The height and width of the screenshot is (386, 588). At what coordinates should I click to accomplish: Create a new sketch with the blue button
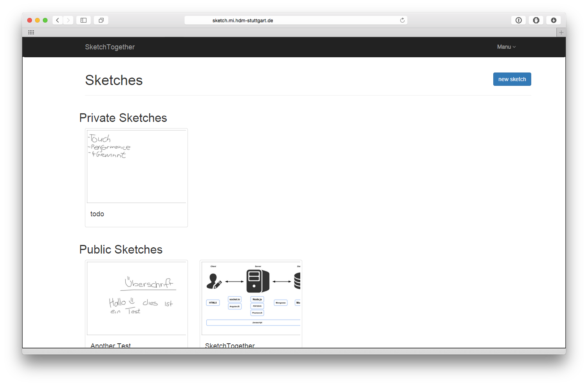point(512,79)
